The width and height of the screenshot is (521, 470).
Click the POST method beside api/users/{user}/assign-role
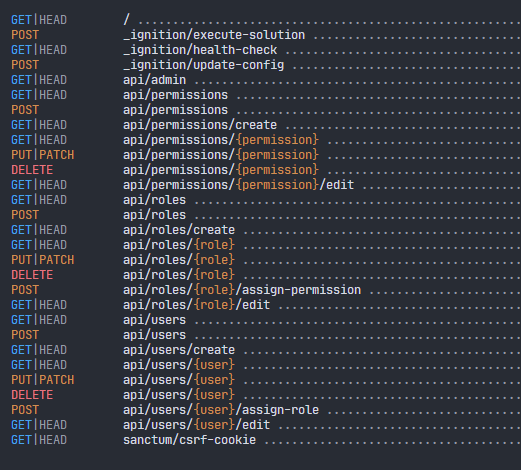pos(25,410)
